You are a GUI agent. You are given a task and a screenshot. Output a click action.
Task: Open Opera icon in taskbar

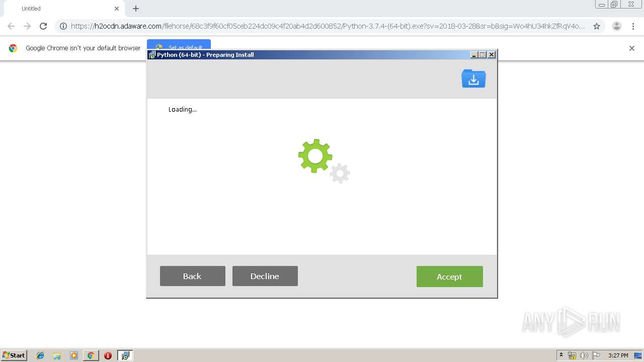pyautogui.click(x=108, y=355)
